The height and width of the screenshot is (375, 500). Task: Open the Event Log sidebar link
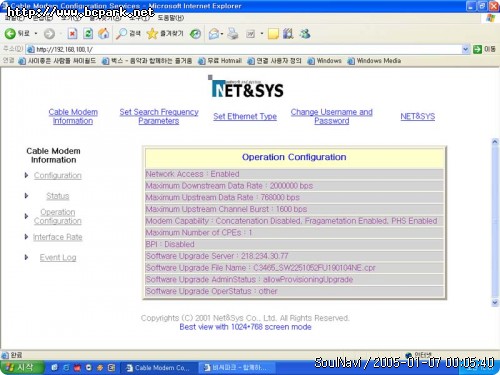tap(58, 257)
